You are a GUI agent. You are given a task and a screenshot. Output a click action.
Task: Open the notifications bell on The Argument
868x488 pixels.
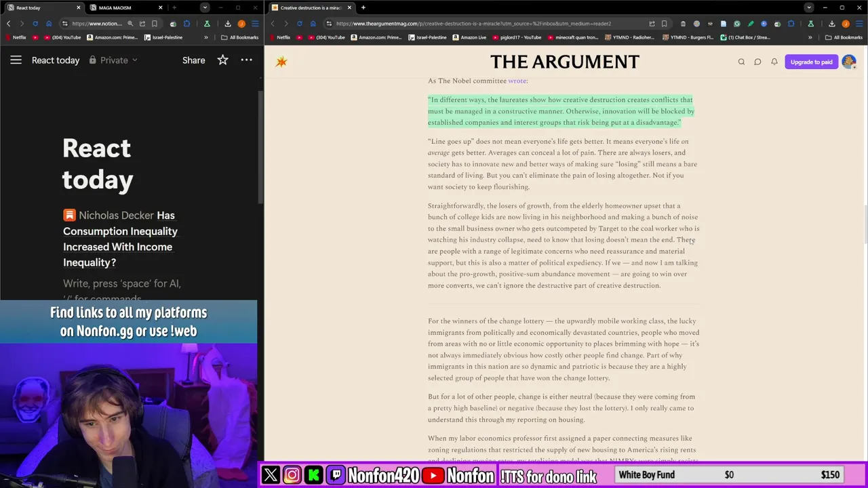pos(774,62)
